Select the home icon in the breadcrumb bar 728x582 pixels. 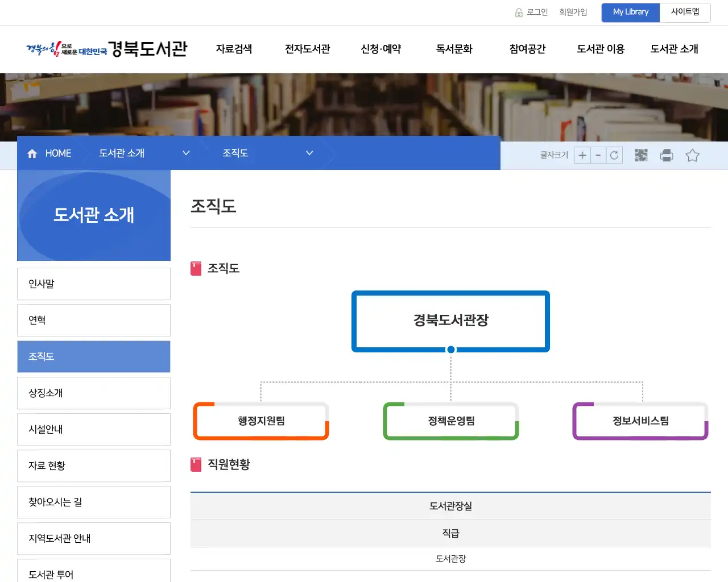32,153
